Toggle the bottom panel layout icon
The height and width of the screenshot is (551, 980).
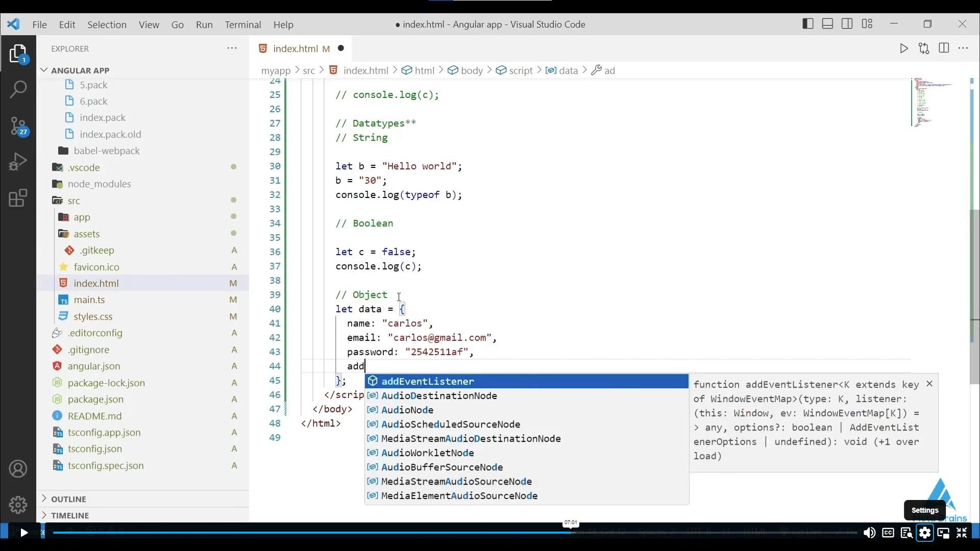[x=827, y=23]
